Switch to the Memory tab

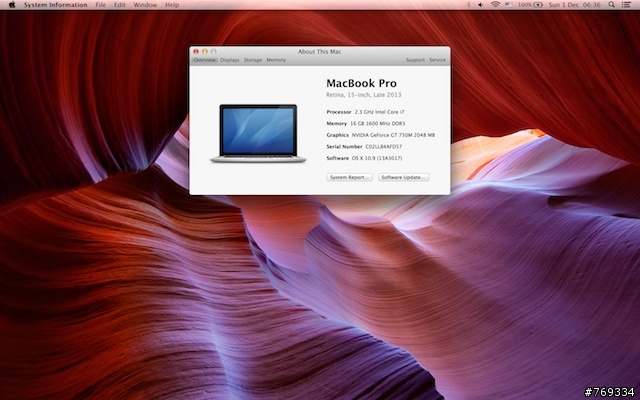coord(276,60)
